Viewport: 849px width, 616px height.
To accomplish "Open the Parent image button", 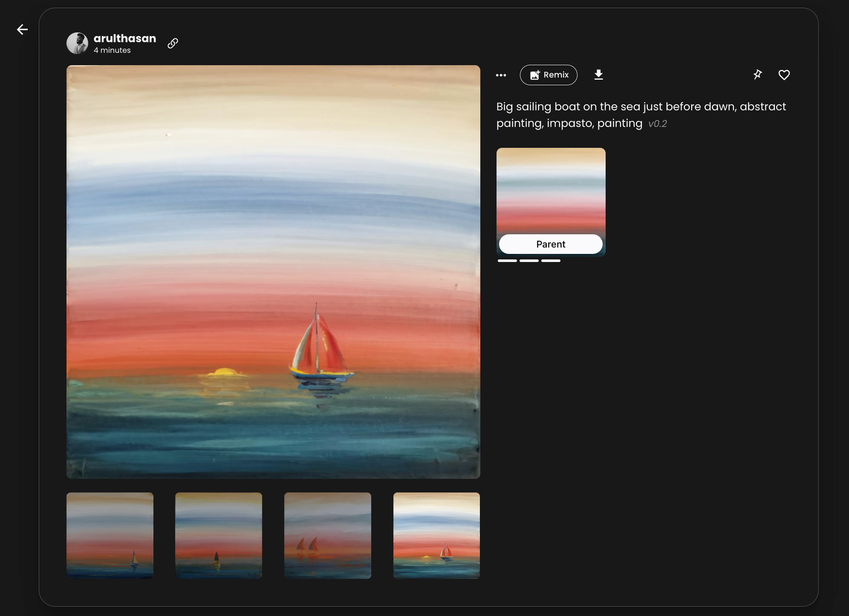I will pos(551,244).
